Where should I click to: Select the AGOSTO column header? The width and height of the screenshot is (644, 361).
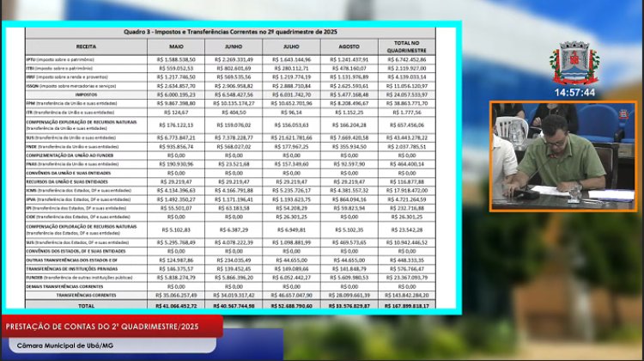click(346, 45)
